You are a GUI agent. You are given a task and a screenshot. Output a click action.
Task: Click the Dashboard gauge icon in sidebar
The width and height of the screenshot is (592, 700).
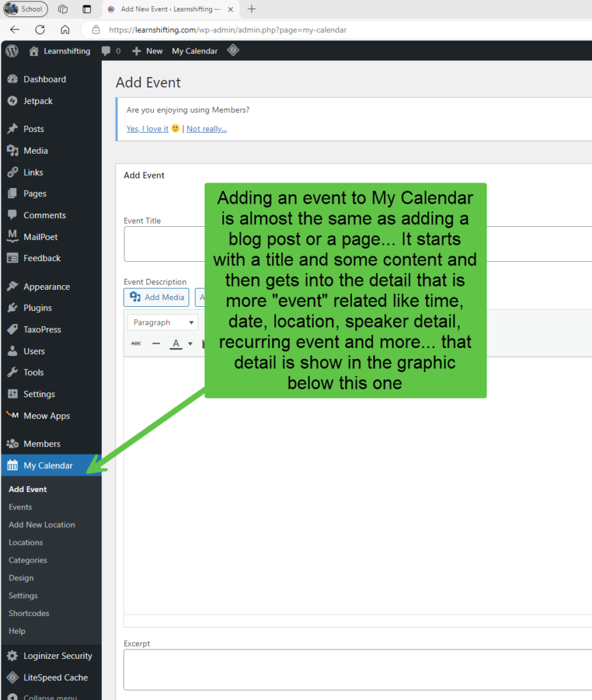(x=12, y=79)
